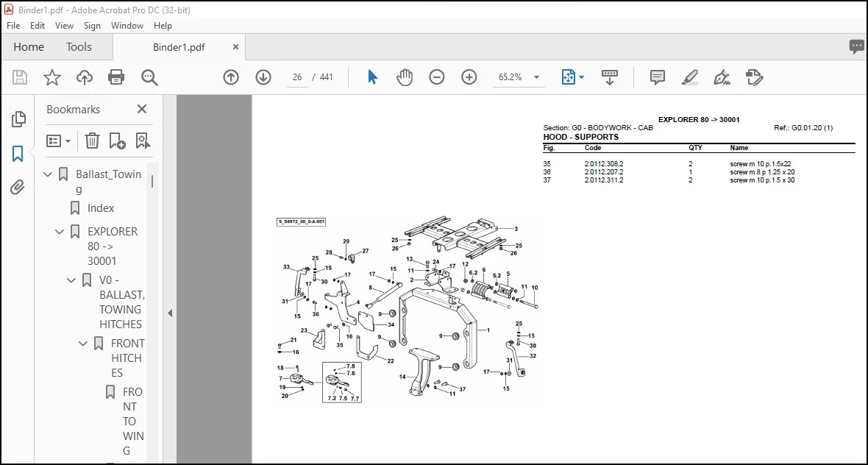
Task: Open the Sign menu
Action: (x=92, y=26)
